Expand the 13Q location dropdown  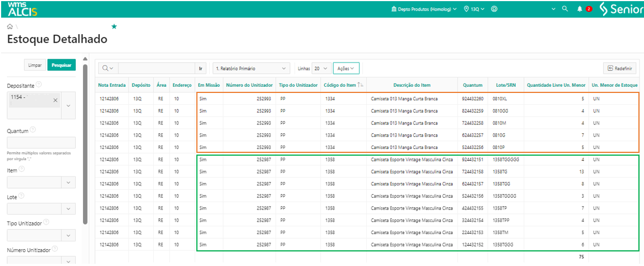[x=474, y=9]
